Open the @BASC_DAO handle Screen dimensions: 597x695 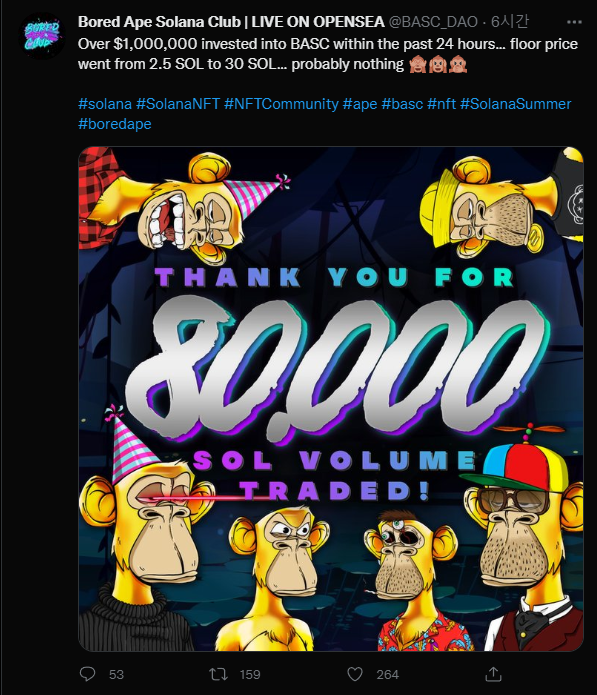[433, 22]
